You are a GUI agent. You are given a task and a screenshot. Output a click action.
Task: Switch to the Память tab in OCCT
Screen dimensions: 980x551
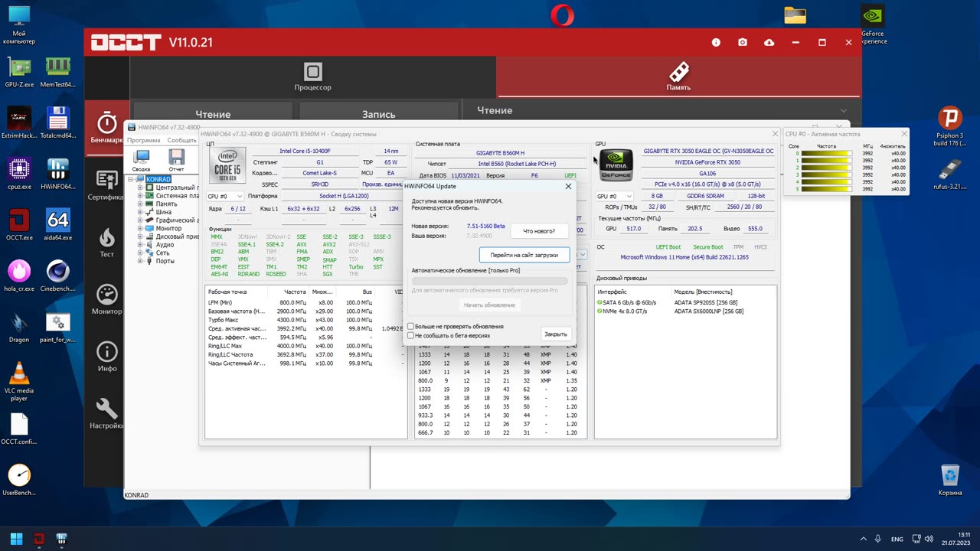[x=678, y=77]
